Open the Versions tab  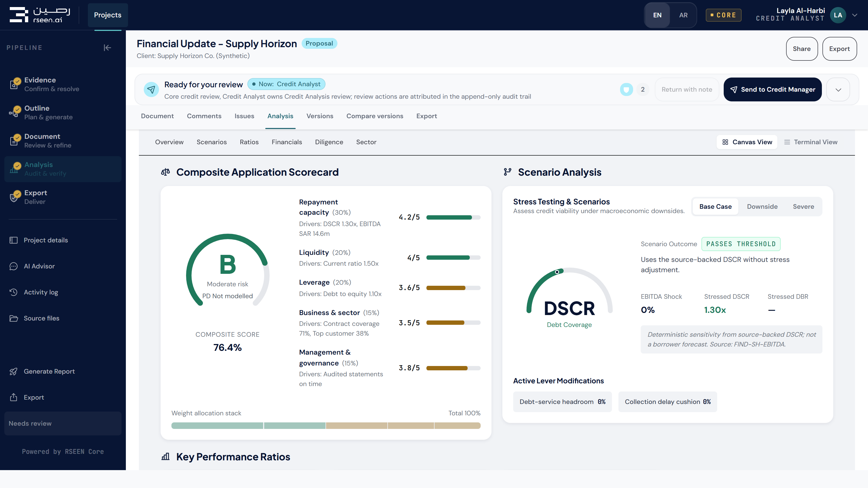pyautogui.click(x=320, y=116)
